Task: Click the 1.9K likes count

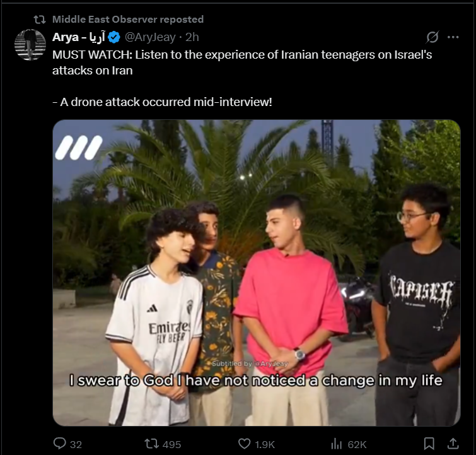Action: [265, 444]
